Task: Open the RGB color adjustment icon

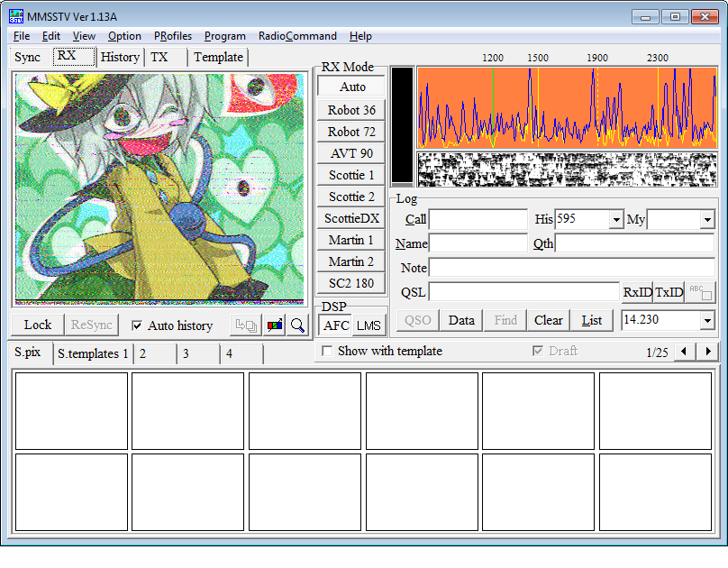Action: point(275,325)
